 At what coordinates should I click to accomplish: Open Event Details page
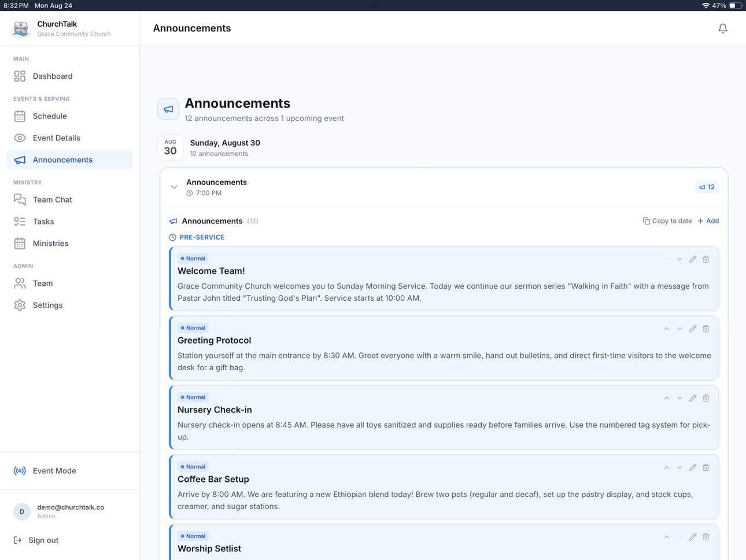[69, 138]
